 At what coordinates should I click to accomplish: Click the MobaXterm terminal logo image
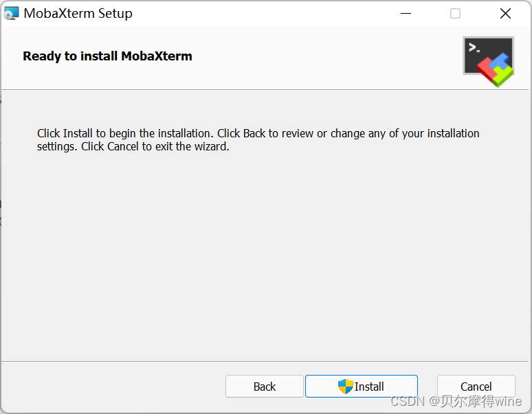point(489,62)
